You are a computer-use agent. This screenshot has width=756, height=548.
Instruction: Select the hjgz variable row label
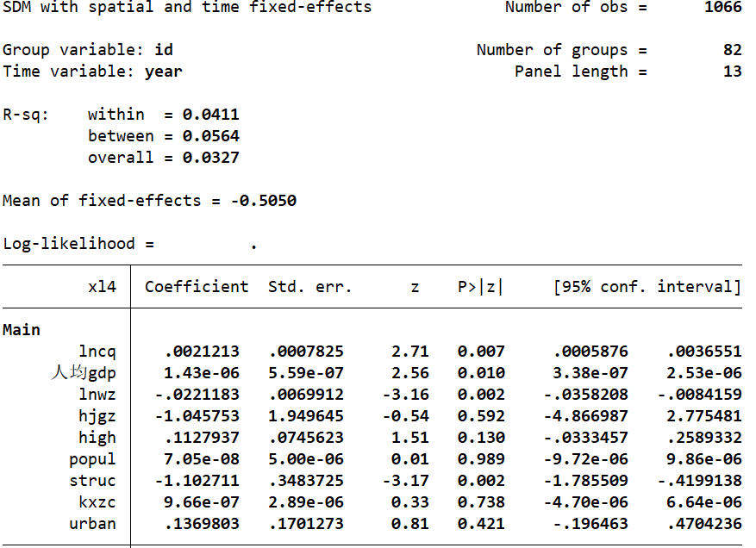[x=97, y=416]
